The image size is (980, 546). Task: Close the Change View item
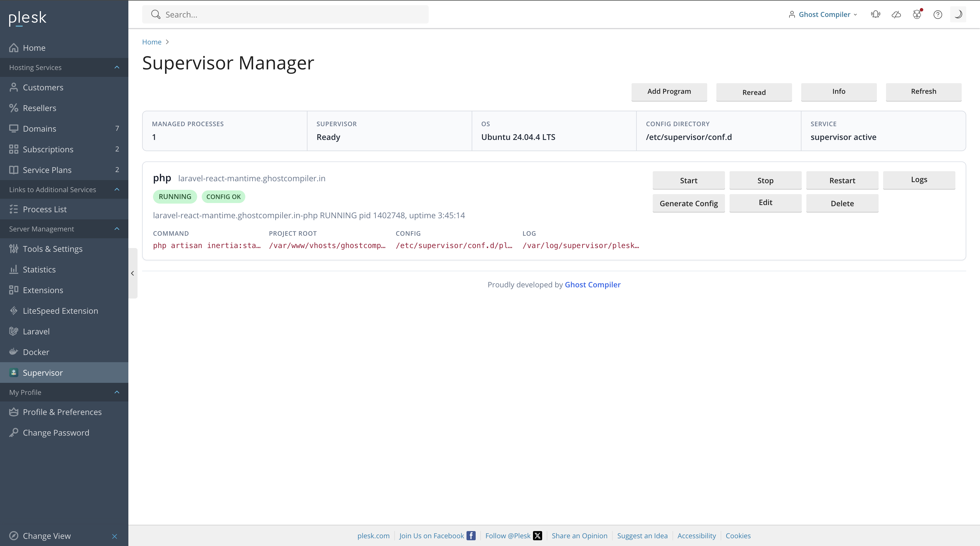(115, 536)
